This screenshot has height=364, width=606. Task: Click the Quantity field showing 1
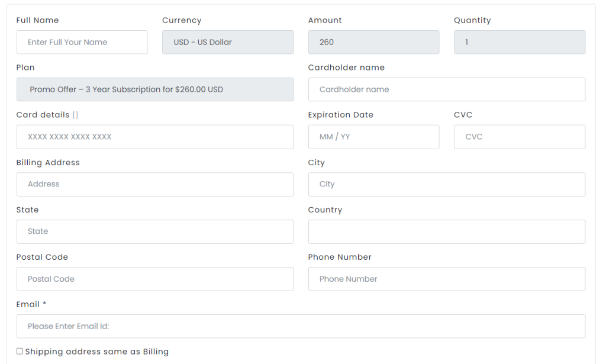[519, 42]
